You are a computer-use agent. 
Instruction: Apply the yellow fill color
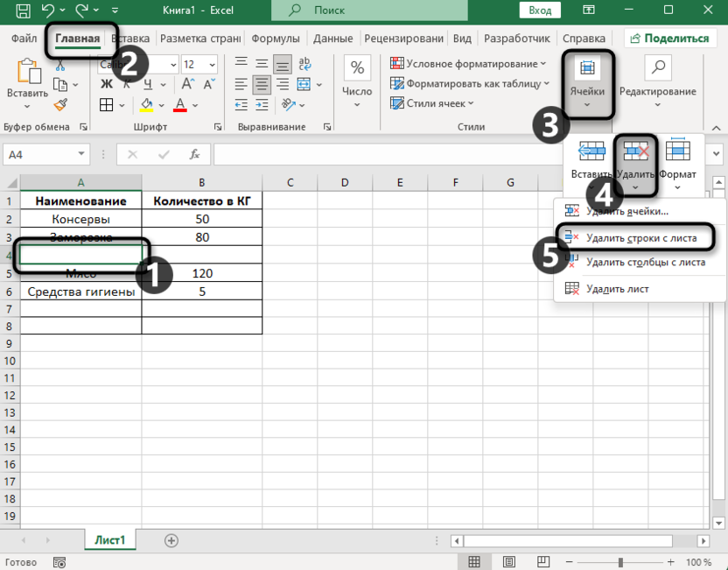pyautogui.click(x=147, y=105)
